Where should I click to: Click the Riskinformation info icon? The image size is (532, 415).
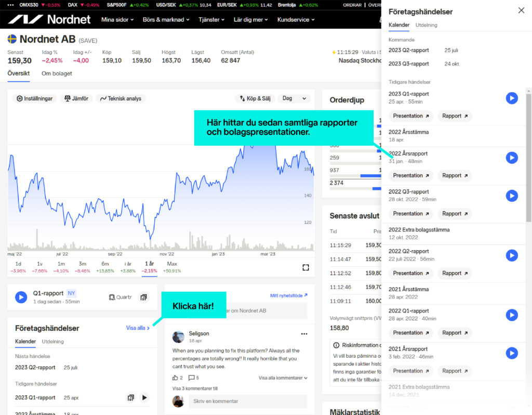(336, 345)
